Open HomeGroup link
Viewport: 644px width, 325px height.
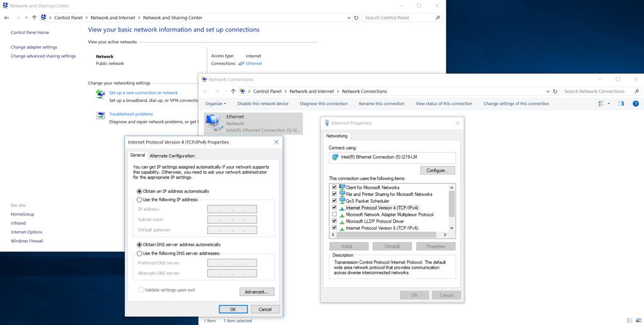tap(22, 214)
